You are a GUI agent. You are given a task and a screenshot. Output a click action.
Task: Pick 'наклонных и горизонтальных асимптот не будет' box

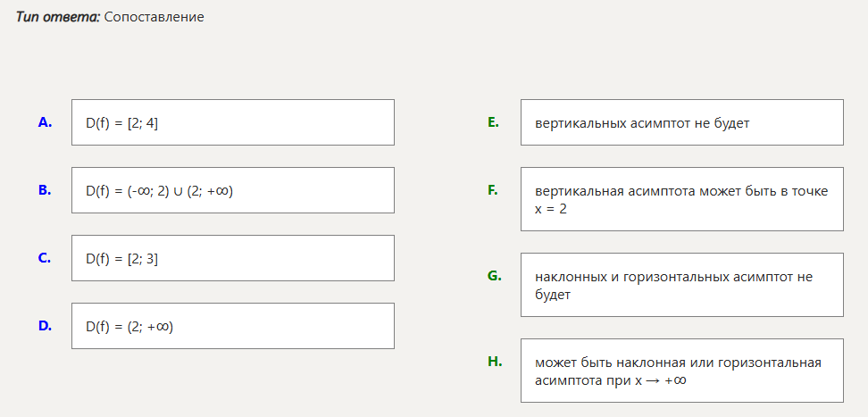click(x=681, y=285)
